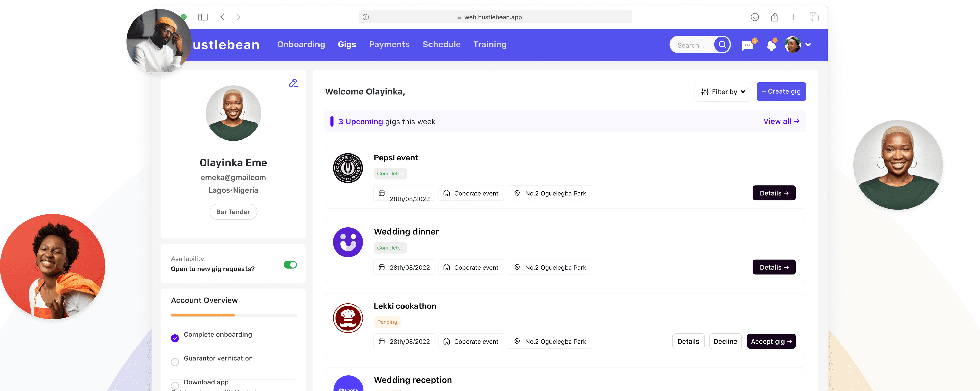
Task: Select Guarantor verification radio circle
Action: coord(175,362)
